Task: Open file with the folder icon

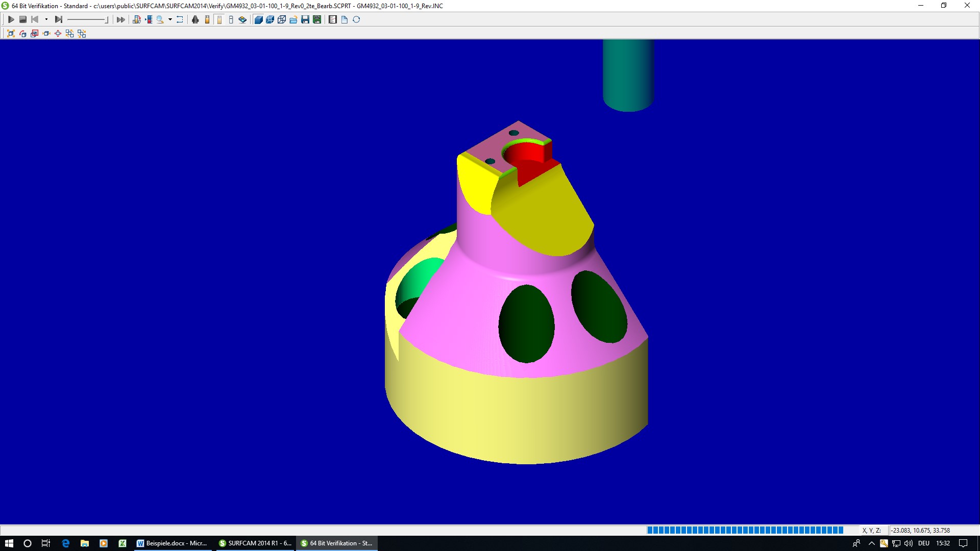Action: pyautogui.click(x=293, y=19)
